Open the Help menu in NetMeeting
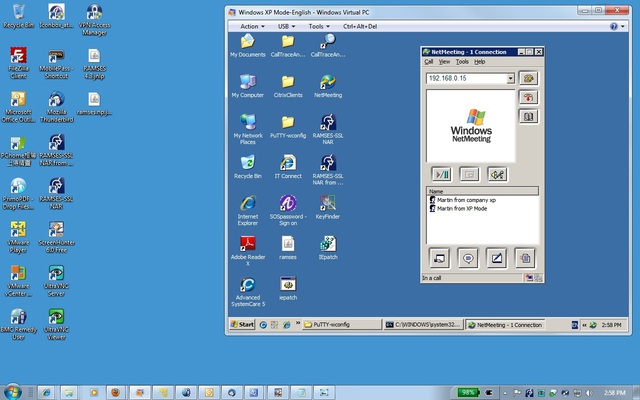The image size is (640, 400). [x=480, y=62]
